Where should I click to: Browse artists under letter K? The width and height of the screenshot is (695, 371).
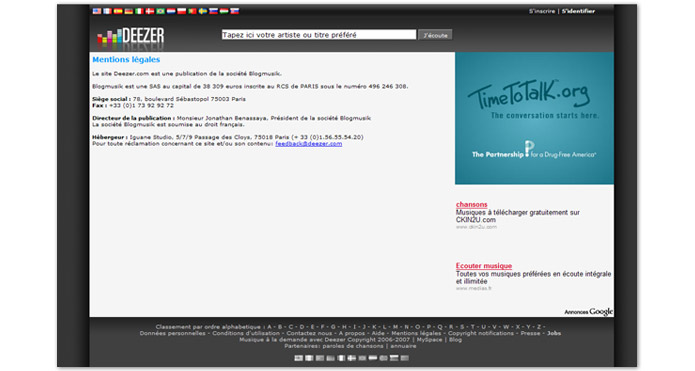coord(374,327)
